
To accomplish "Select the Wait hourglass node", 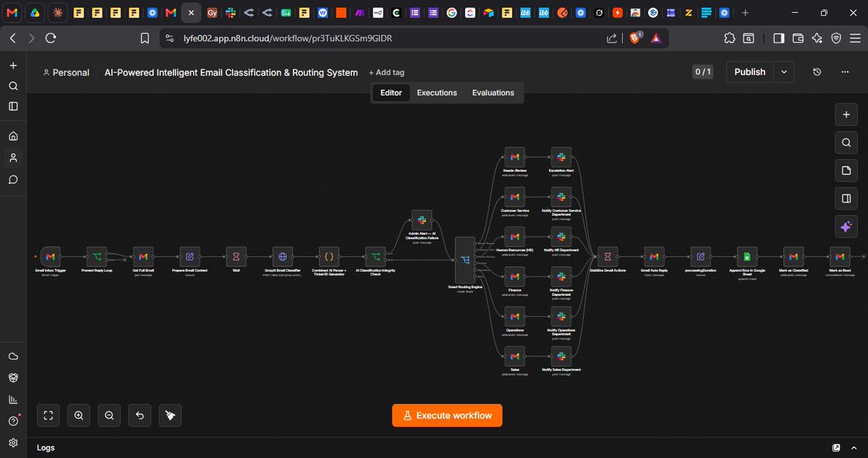I will pyautogui.click(x=236, y=257).
